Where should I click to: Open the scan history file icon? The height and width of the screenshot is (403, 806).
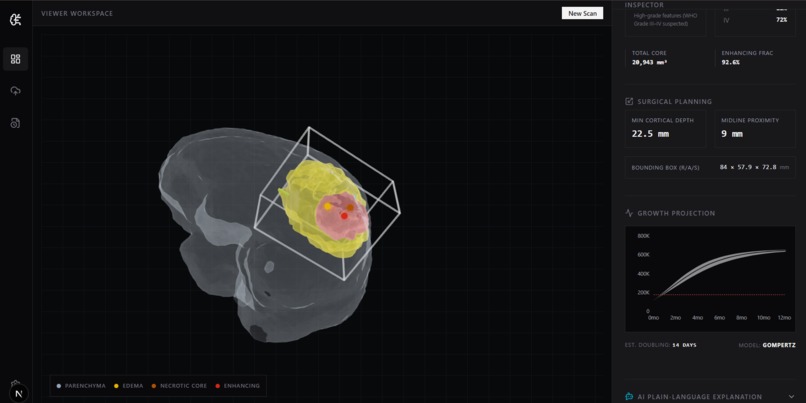(15, 123)
